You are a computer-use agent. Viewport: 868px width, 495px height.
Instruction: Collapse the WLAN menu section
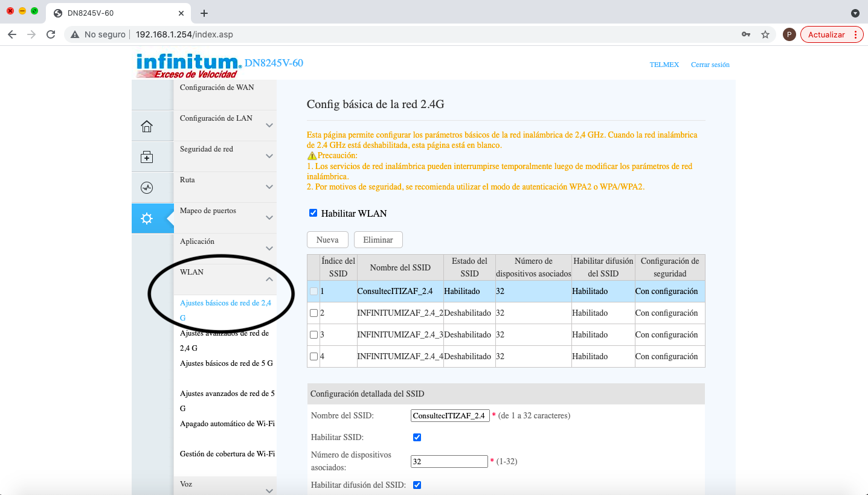tap(269, 279)
